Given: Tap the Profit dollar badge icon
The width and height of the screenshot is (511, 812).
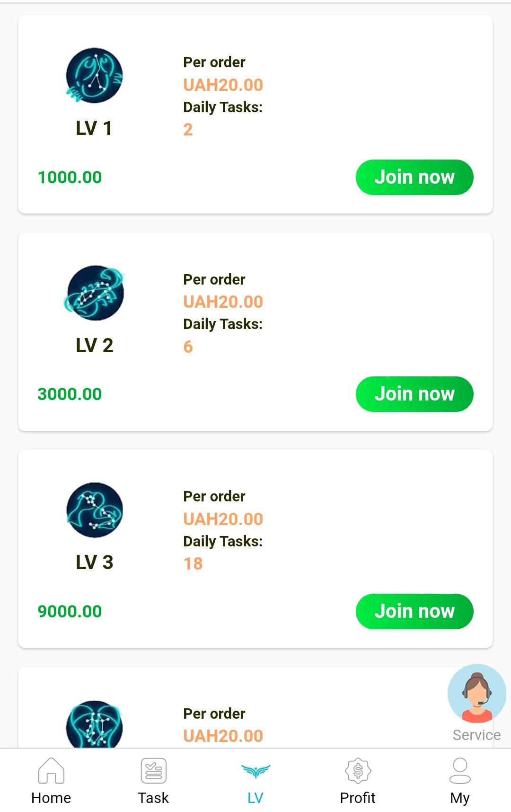Looking at the screenshot, I should [x=358, y=770].
